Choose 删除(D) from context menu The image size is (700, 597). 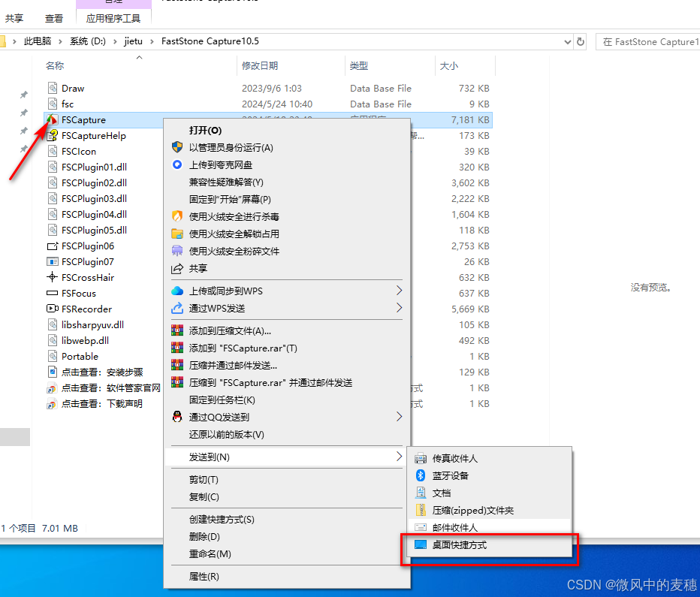pos(287,536)
